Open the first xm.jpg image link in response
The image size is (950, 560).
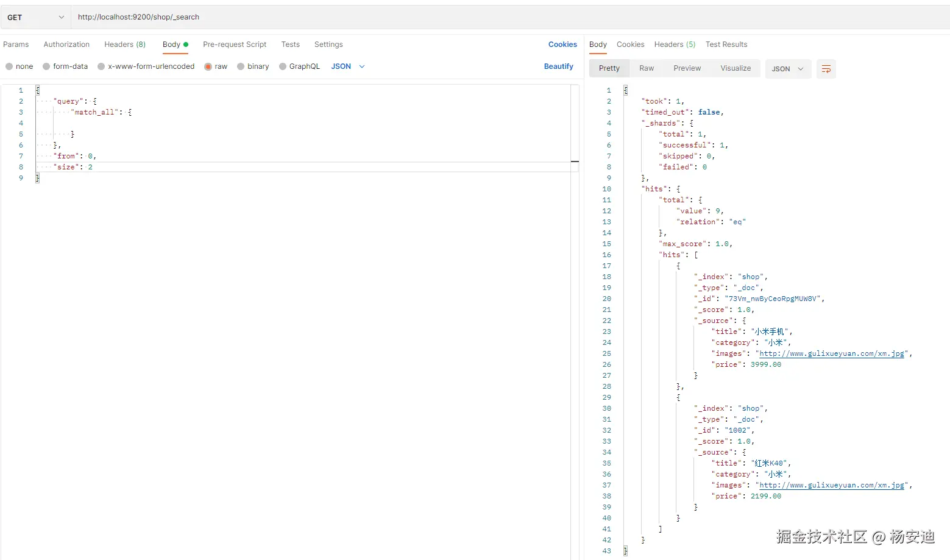[832, 353]
